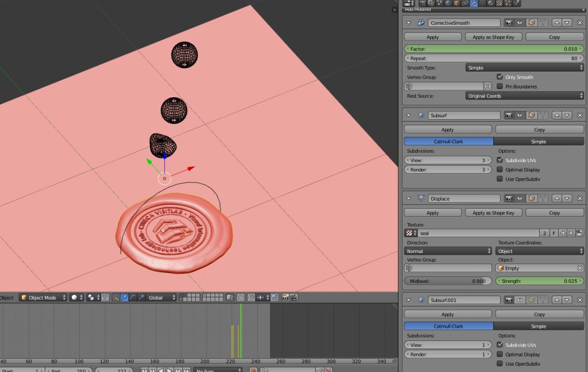Apply the CorrectiveSmooth modifier

[432, 37]
